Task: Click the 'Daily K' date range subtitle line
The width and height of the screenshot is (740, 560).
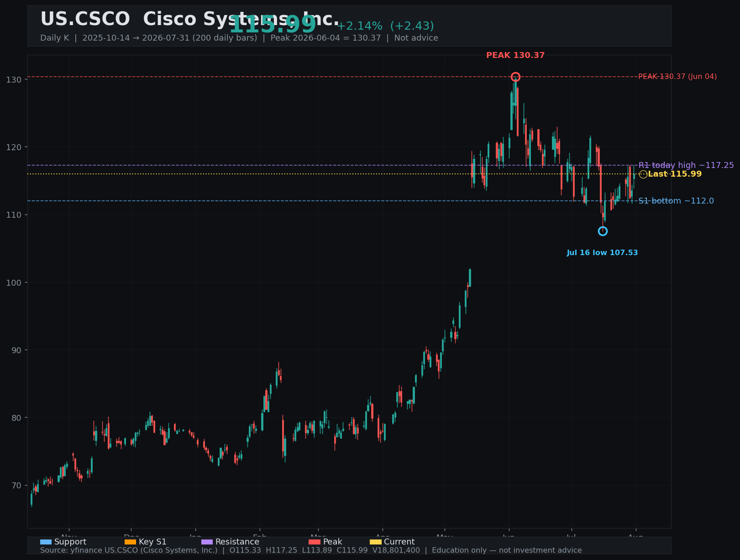Action: pyautogui.click(x=239, y=38)
